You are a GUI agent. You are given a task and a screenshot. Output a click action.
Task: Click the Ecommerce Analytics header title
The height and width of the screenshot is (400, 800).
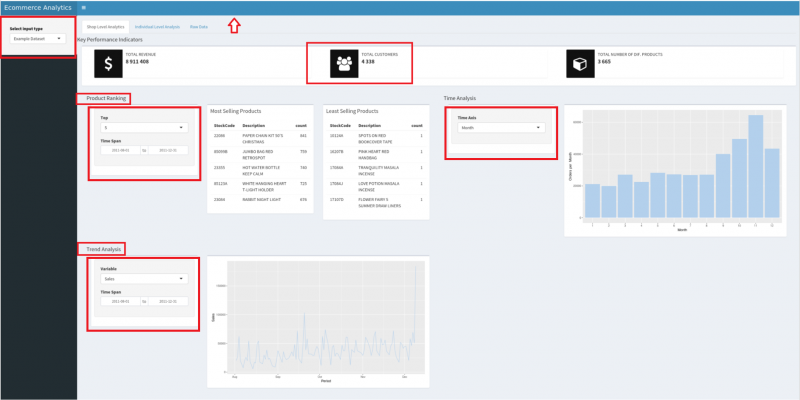click(x=38, y=7)
